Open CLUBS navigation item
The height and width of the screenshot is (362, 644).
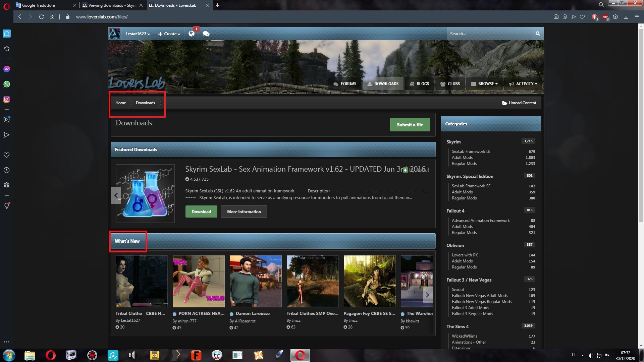click(450, 84)
